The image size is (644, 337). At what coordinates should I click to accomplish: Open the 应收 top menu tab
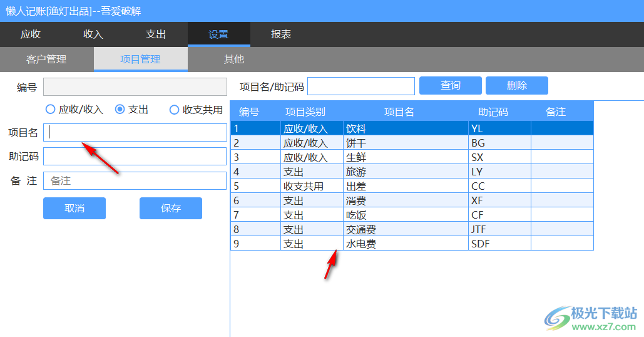click(31, 34)
